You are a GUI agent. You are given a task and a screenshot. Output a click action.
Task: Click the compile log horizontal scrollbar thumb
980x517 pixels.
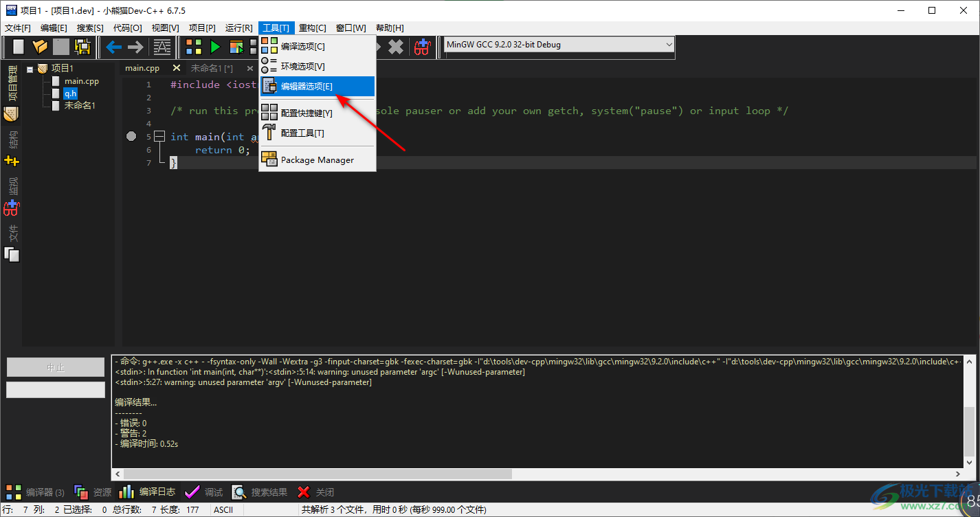pos(318,474)
